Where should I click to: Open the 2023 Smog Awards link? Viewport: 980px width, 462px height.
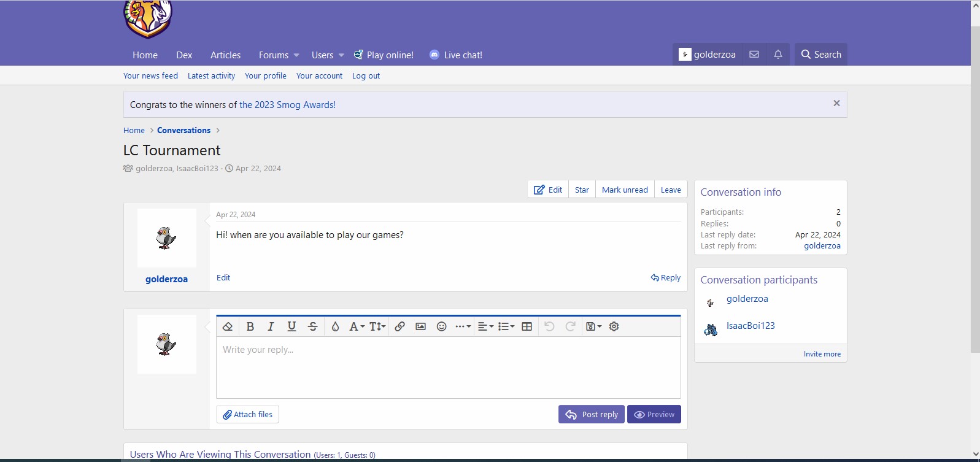tap(287, 105)
